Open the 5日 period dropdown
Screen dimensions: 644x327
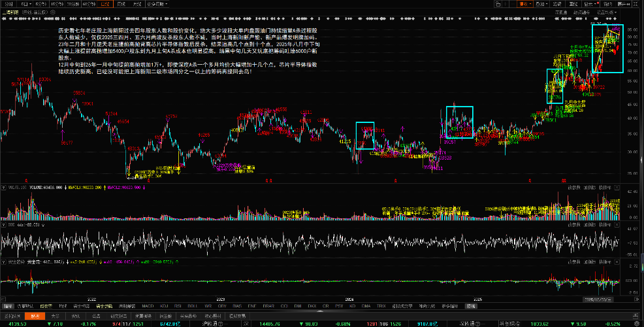25,4
